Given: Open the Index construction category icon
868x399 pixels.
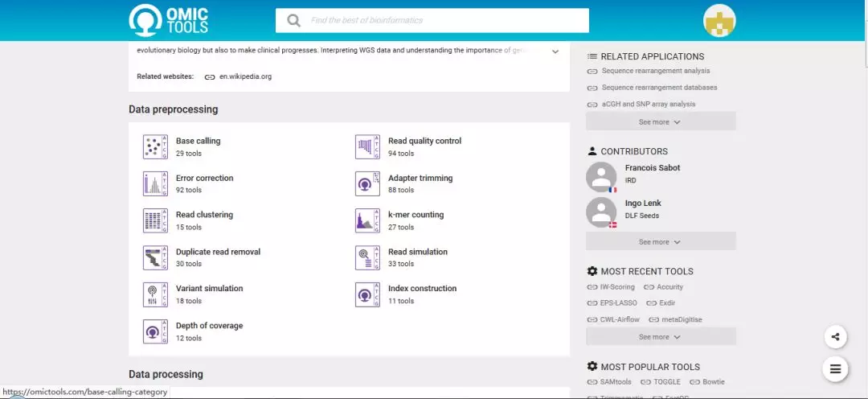Looking at the screenshot, I should tap(367, 294).
